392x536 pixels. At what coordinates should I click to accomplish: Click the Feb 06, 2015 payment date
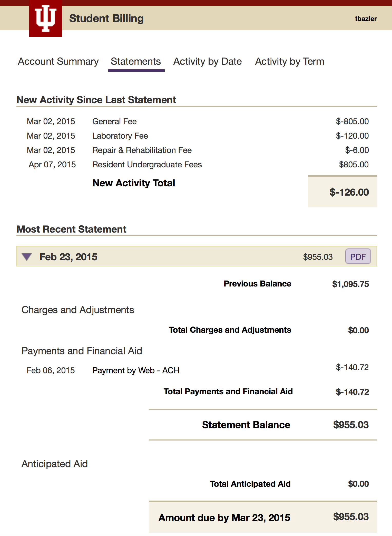point(51,370)
